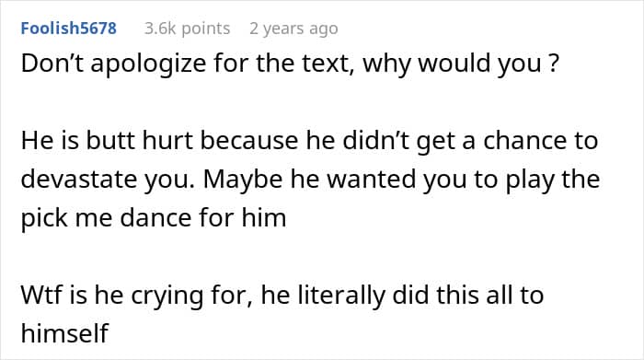Click the line starting Don't apologize
The width and height of the screenshot is (644, 360).
290,64
